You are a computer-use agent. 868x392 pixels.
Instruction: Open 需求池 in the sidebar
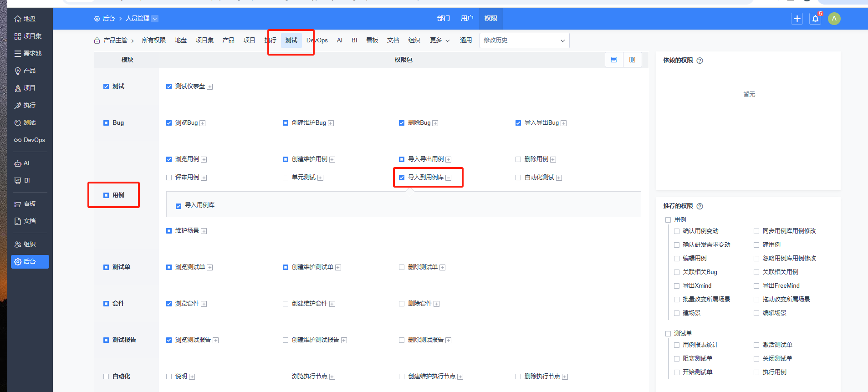[28, 54]
